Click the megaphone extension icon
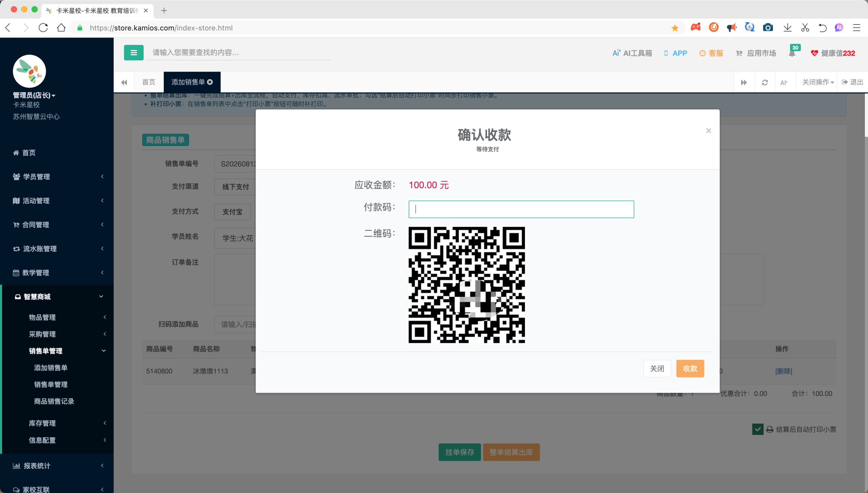This screenshot has height=493, width=868. point(731,28)
